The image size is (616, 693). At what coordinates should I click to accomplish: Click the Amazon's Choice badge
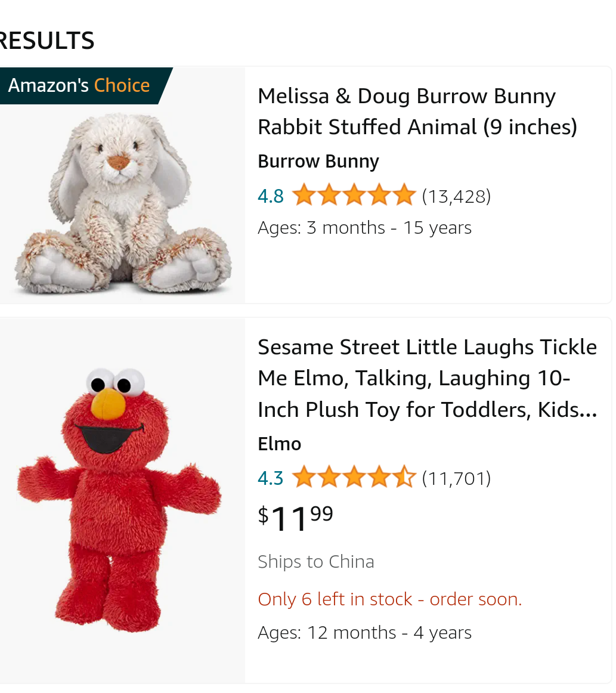(79, 85)
